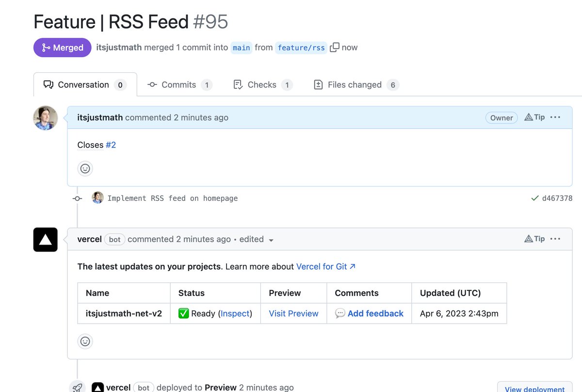Open the three-dot menu on vercel's comment
The image size is (582, 392).
[556, 239]
